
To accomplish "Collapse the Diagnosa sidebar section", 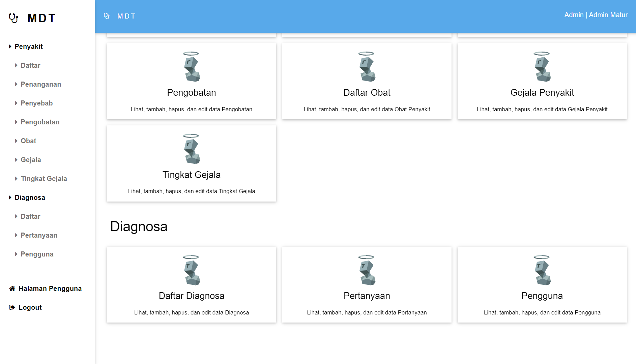I will (10, 198).
